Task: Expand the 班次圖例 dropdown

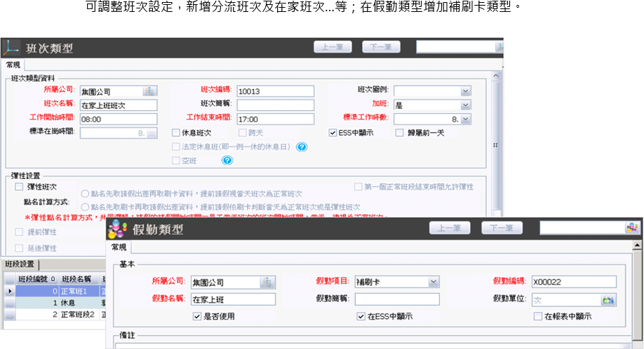Action: click(465, 91)
